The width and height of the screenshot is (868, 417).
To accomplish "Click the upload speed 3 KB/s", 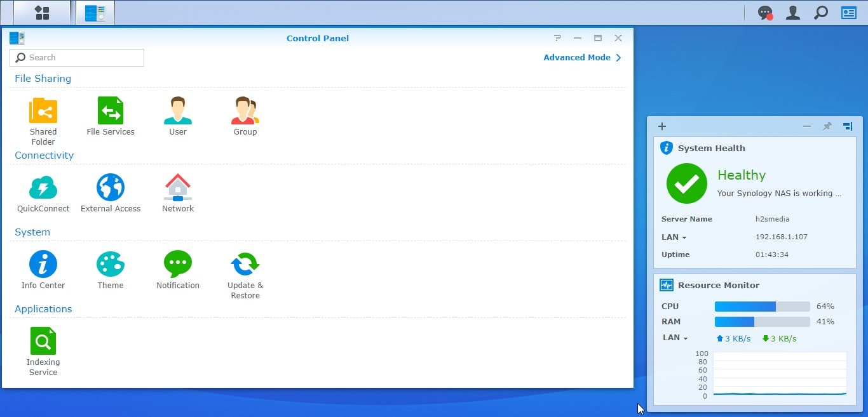I will [734, 338].
